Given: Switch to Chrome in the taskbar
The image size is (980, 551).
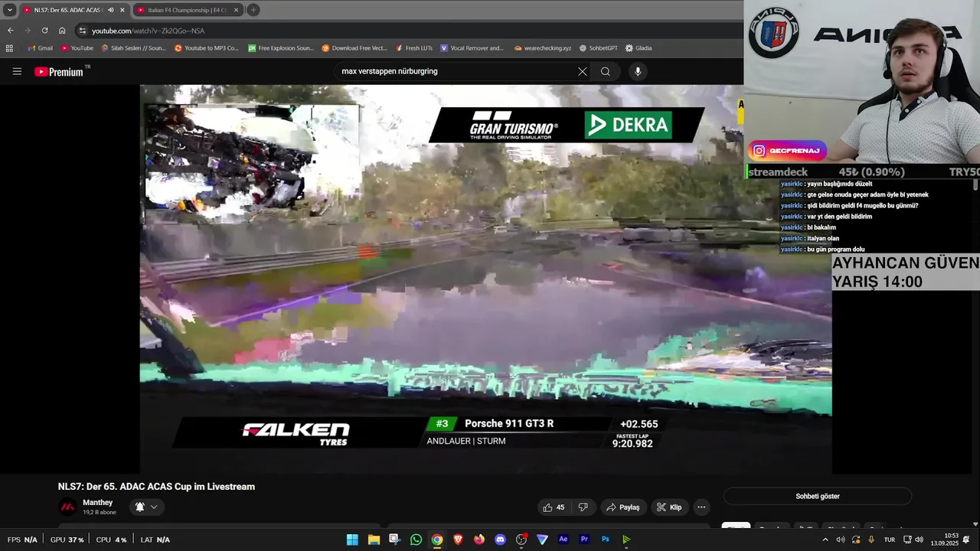Looking at the screenshot, I should pos(436,540).
